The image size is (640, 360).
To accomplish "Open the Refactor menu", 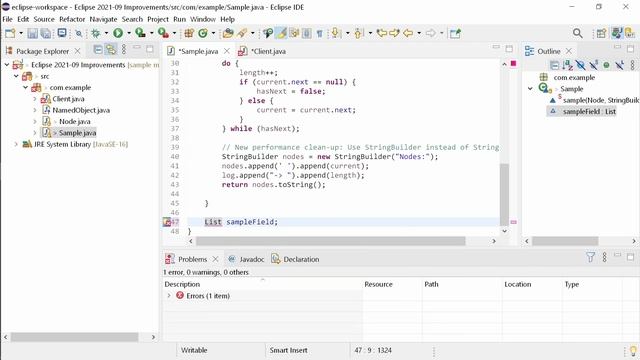I will (72, 19).
